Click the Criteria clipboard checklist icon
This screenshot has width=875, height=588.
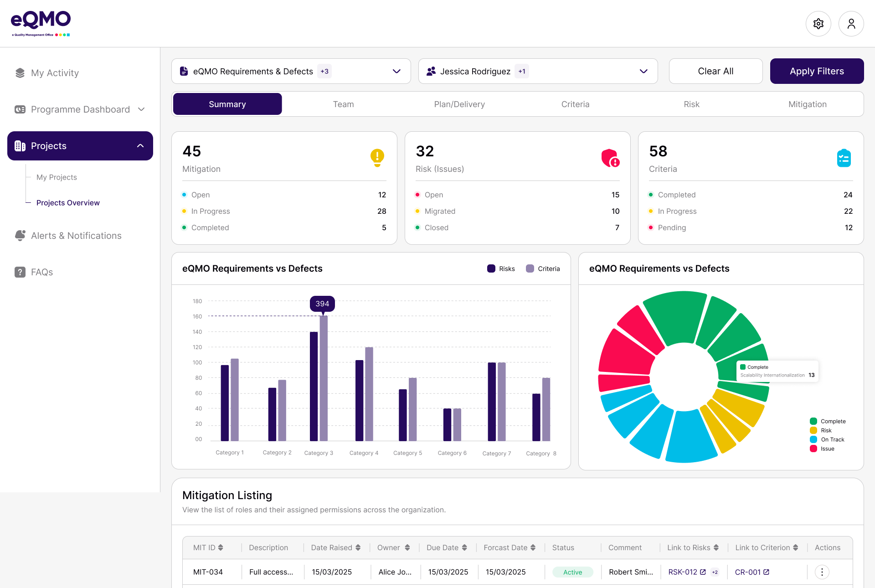(844, 158)
